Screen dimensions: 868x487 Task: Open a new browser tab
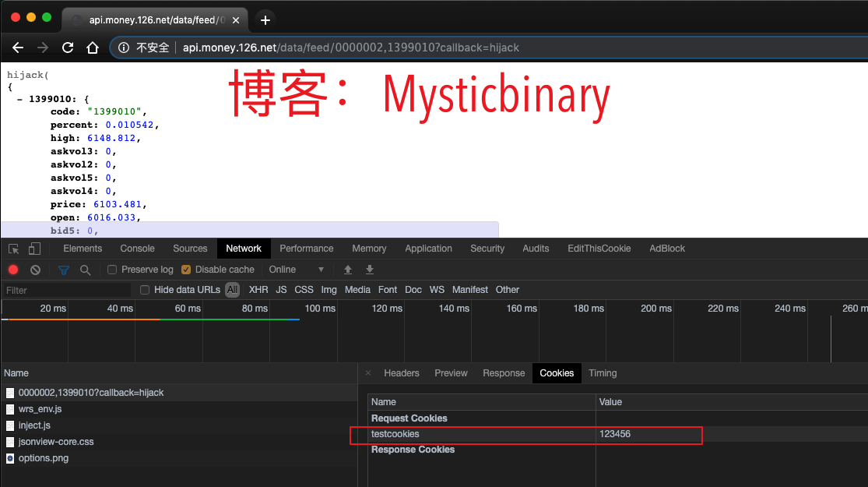point(265,19)
